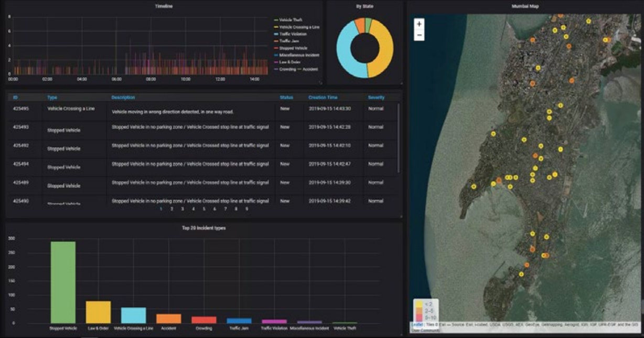This screenshot has height=338, width=644.
Task: Zoom in on the Mumbai map
Action: (x=419, y=24)
